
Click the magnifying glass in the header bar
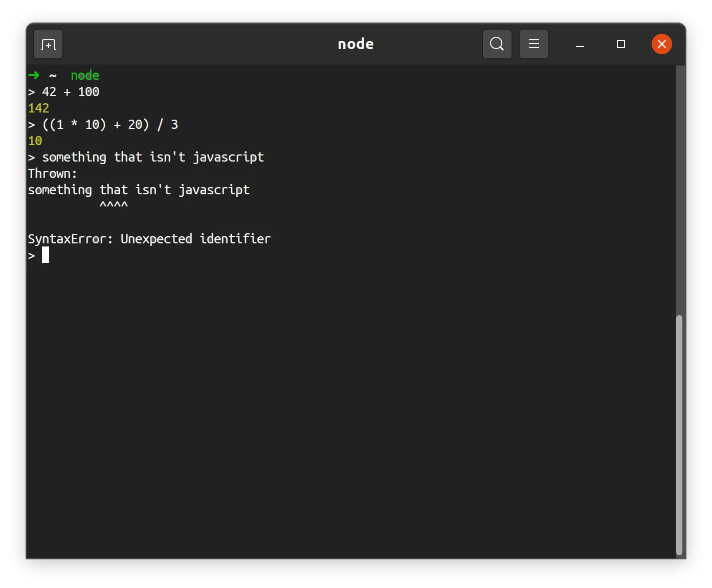pyautogui.click(x=497, y=44)
